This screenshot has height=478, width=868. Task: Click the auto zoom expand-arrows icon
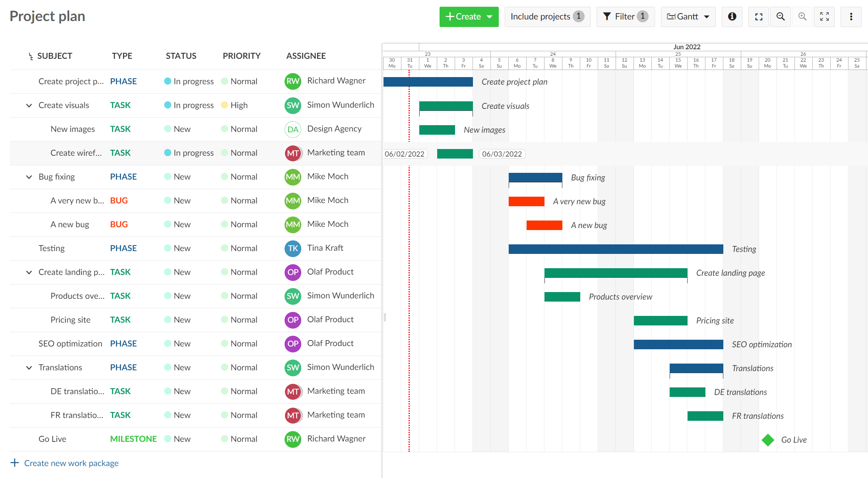point(824,17)
